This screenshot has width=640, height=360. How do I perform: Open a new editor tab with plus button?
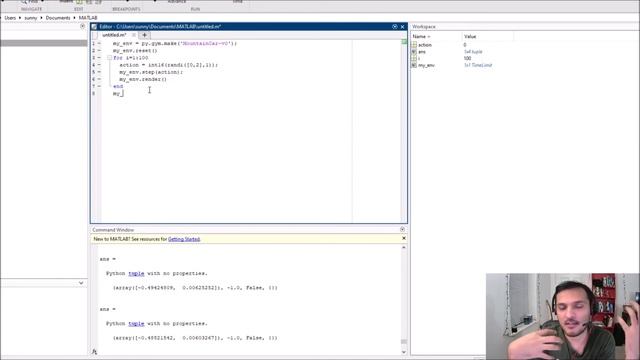(144, 35)
